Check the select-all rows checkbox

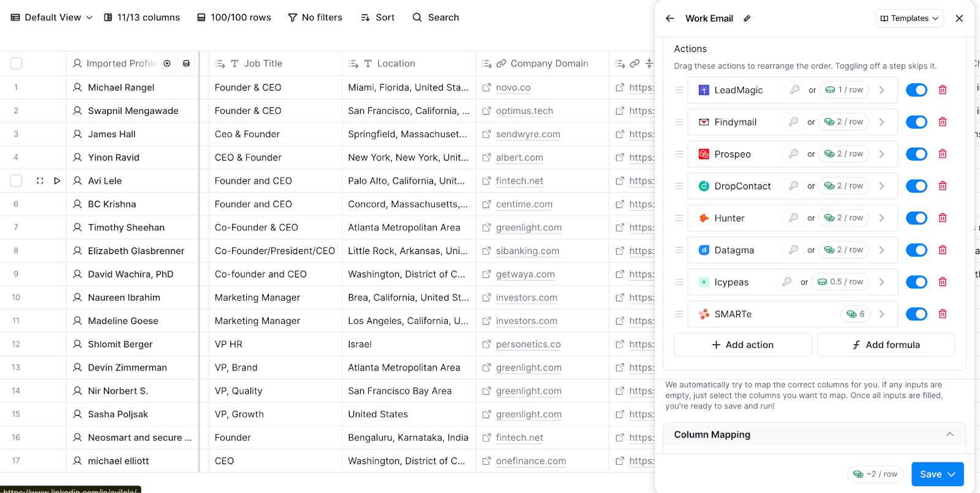point(16,63)
